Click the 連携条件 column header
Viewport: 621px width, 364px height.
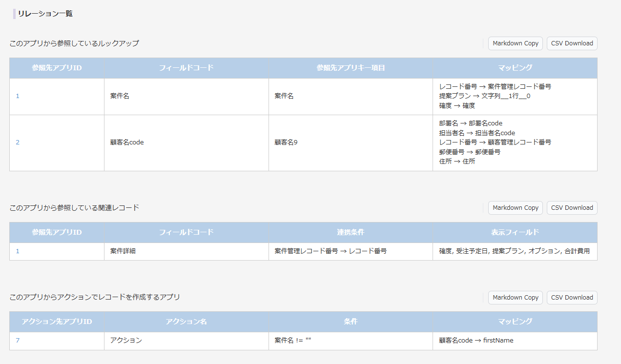350,233
